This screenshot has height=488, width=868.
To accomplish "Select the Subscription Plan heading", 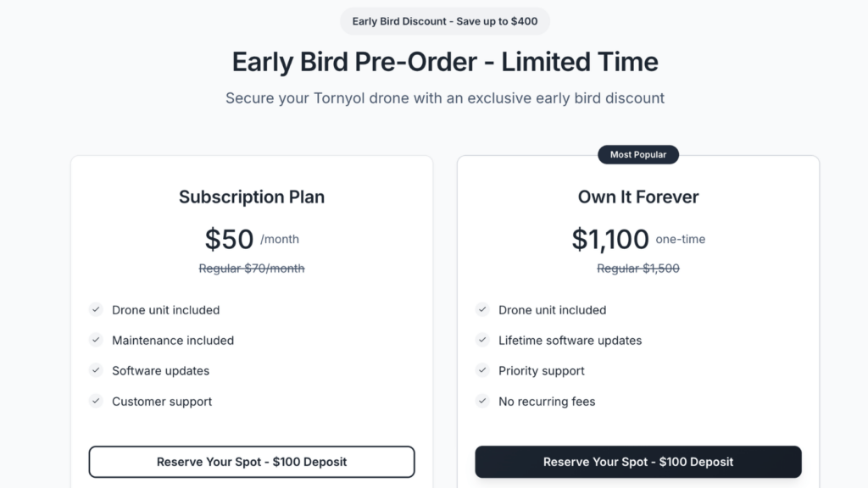I will point(251,197).
